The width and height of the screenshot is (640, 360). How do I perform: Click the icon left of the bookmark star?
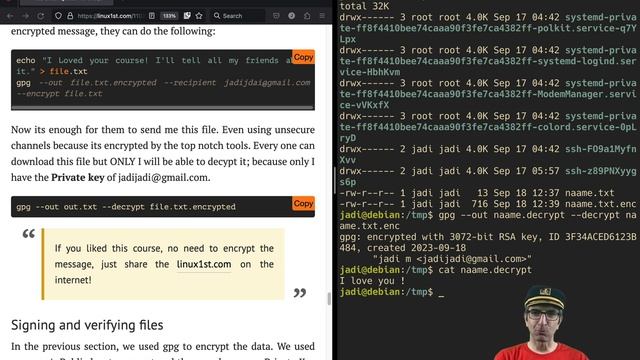coord(187,16)
